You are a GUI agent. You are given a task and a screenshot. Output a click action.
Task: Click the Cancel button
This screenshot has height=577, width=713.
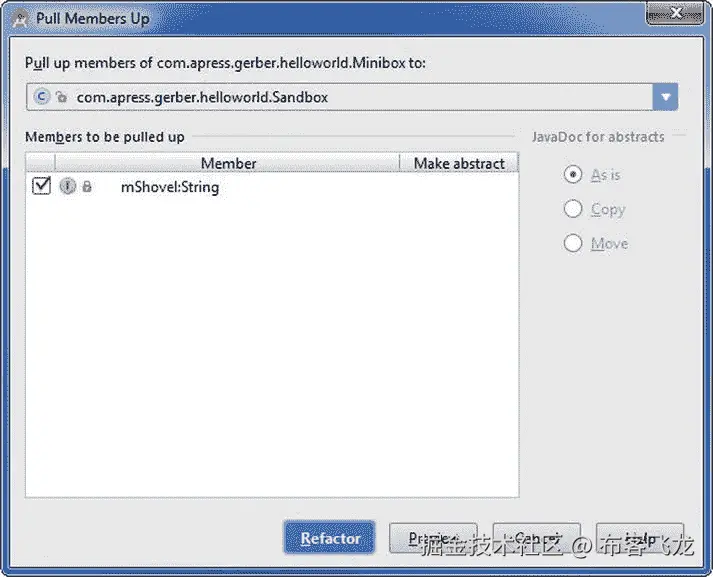tap(537, 538)
